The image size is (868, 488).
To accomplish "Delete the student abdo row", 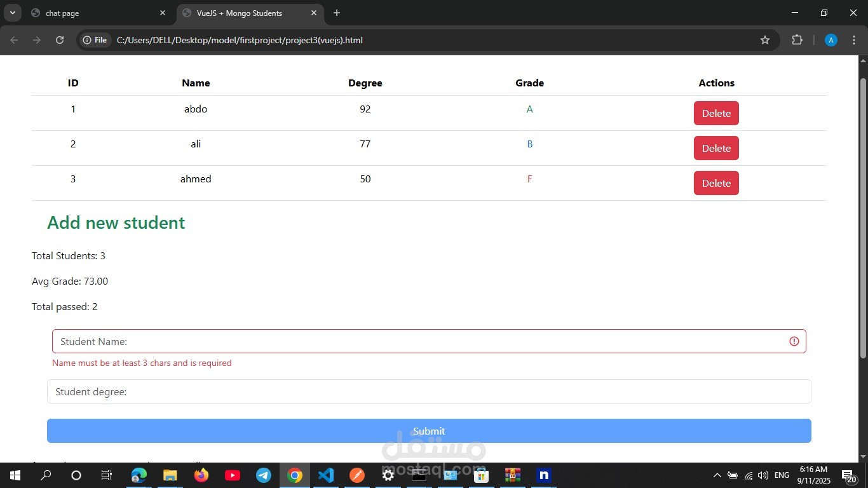I will (x=716, y=113).
